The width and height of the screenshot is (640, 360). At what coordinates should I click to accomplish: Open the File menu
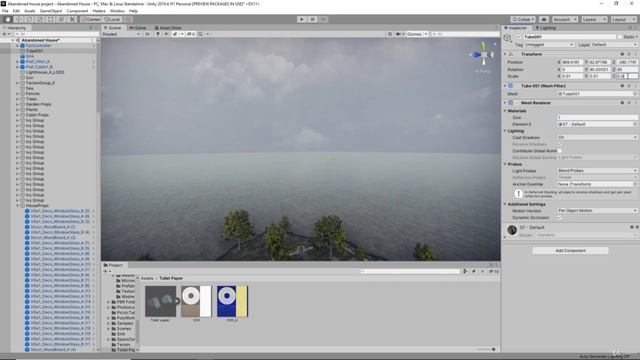click(x=5, y=11)
